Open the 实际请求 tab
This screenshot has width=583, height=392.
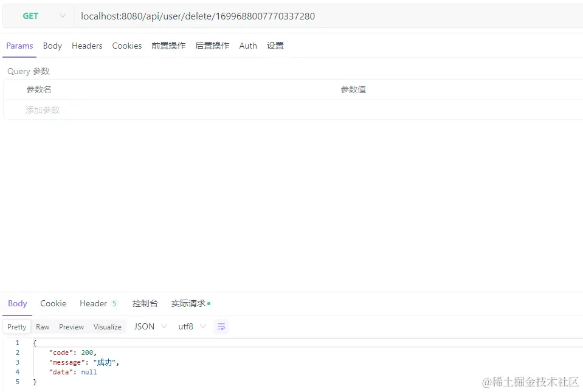pyautogui.click(x=191, y=303)
